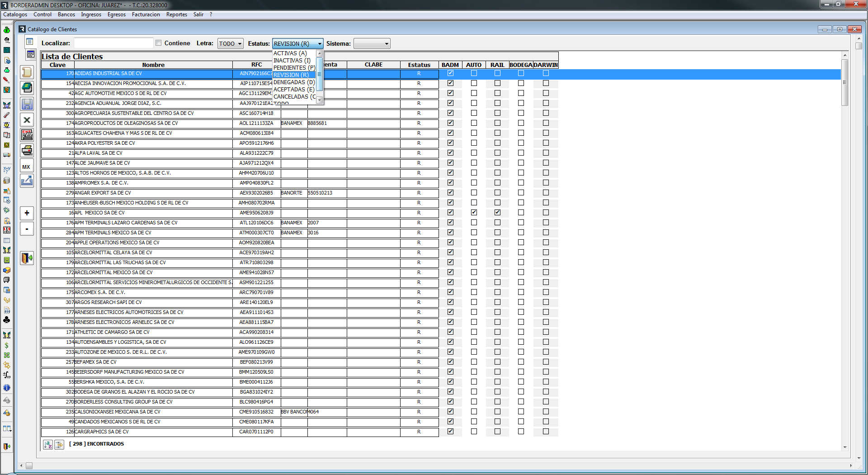Click the green bug icon in left sidebar
The height and width of the screenshot is (475, 868).
pyautogui.click(x=7, y=210)
